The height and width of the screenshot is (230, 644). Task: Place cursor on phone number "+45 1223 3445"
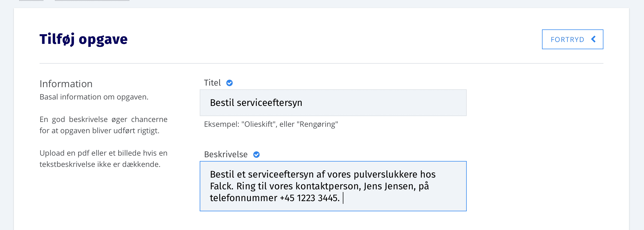[x=309, y=198]
